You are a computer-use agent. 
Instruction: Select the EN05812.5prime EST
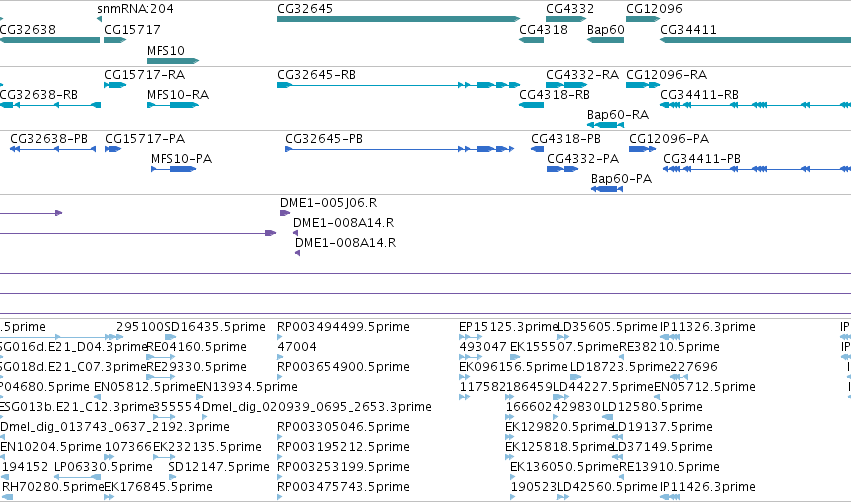click(97, 397)
